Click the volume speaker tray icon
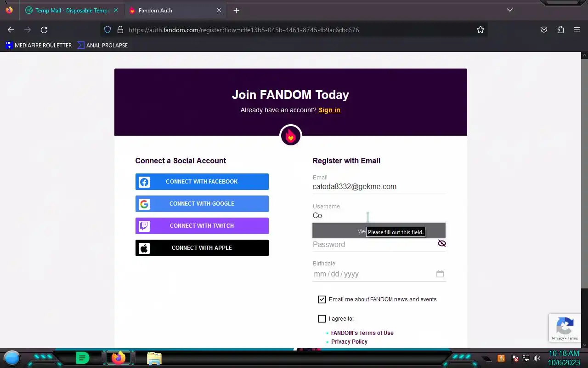The image size is (588, 368). pyautogui.click(x=537, y=358)
